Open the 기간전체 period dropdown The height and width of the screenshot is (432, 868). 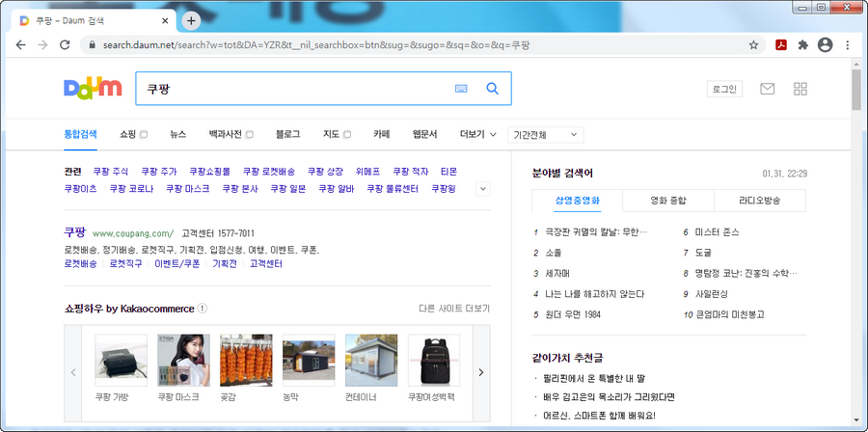545,134
